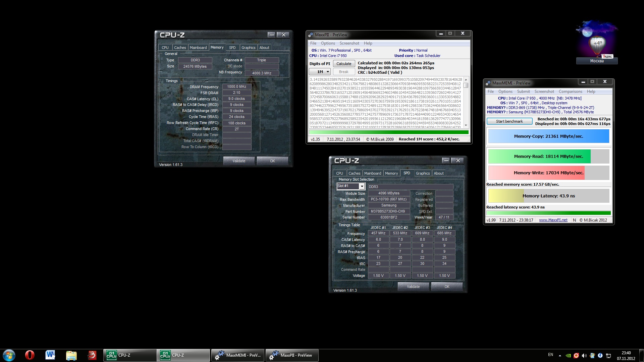644x362 pixels.
Task: Click the Memory-Latency result bar
Action: 548,196
